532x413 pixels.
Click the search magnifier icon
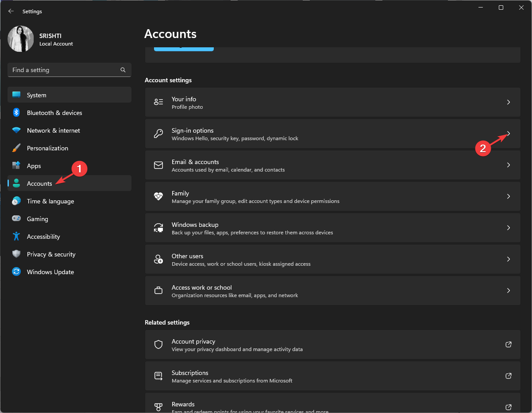coord(123,70)
